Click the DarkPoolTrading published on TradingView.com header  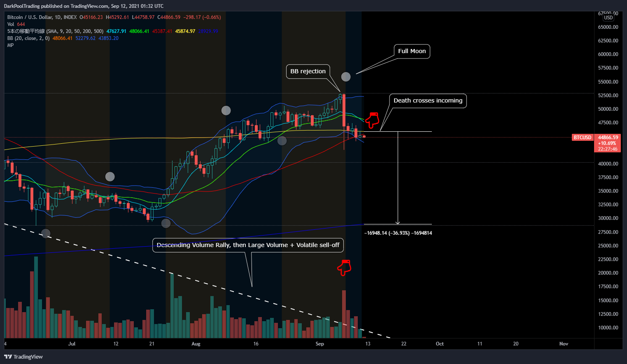84,6
